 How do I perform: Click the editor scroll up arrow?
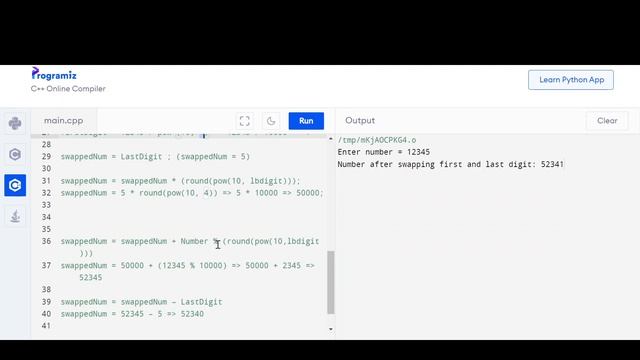pos(331,139)
